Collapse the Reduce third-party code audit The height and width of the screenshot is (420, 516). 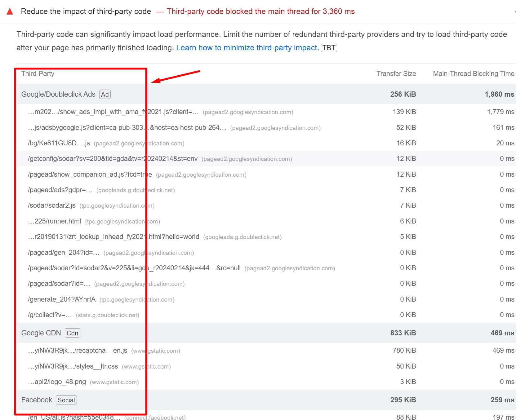point(514,12)
